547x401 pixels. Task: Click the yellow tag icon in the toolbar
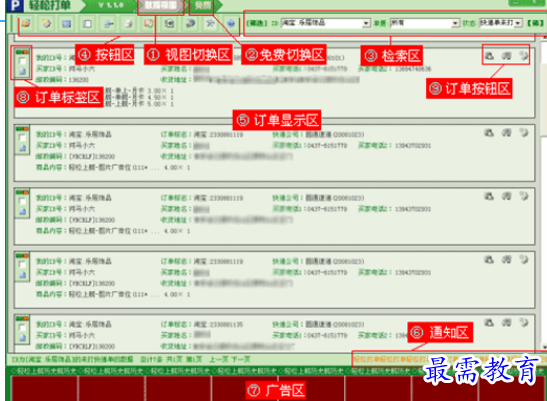pos(46,23)
